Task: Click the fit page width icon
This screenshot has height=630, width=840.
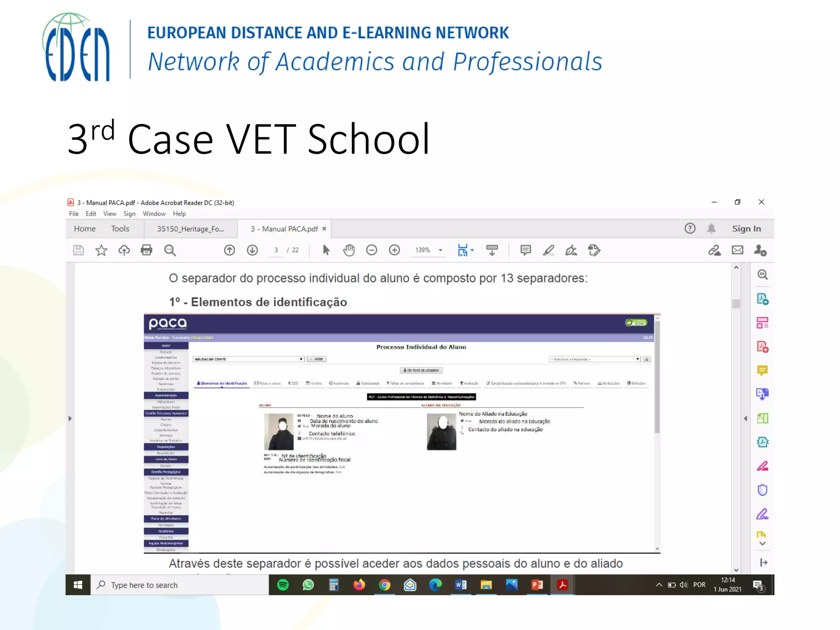Action: 463,250
